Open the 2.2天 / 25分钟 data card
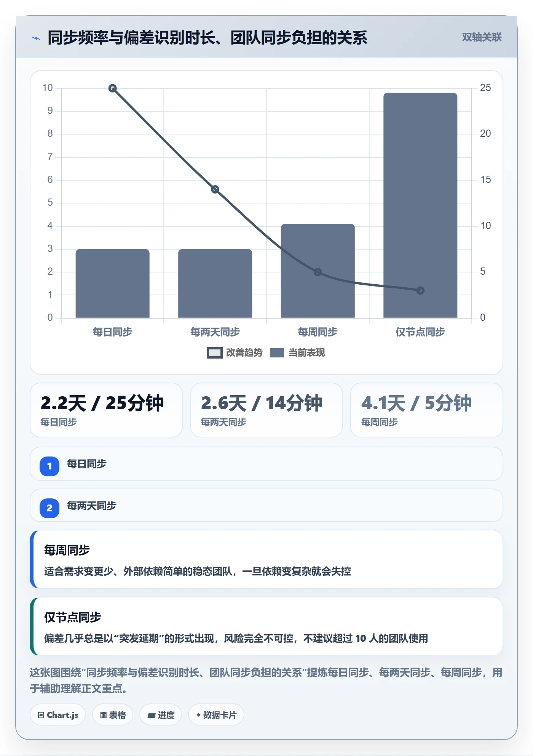This screenshot has height=756, width=533. (106, 410)
